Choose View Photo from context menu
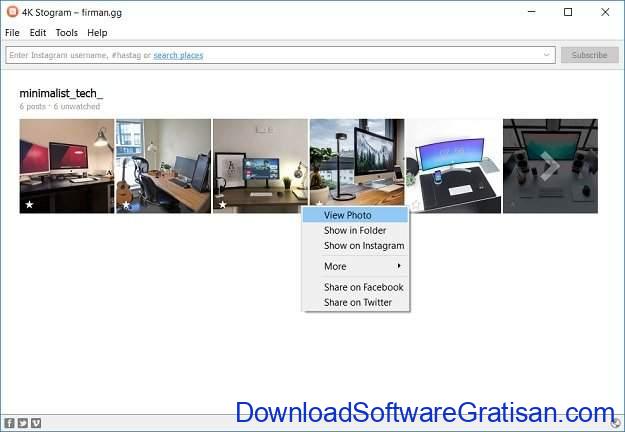This screenshot has height=432, width=625. click(356, 215)
